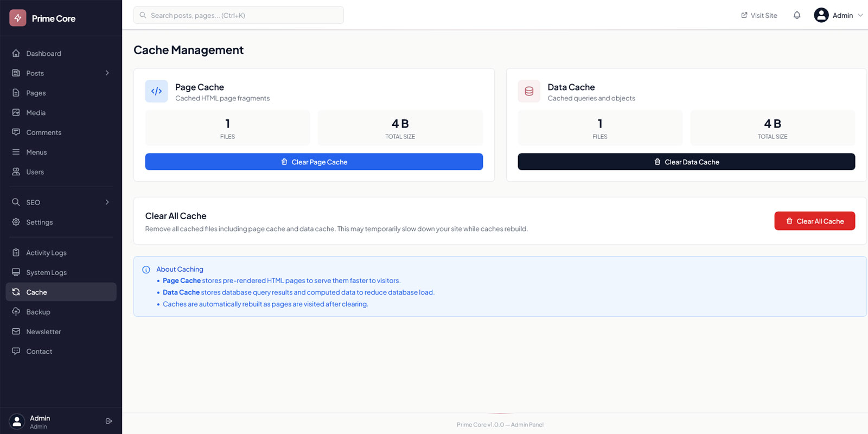Open the Settings menu item
Image resolution: width=868 pixels, height=434 pixels.
[x=39, y=222]
